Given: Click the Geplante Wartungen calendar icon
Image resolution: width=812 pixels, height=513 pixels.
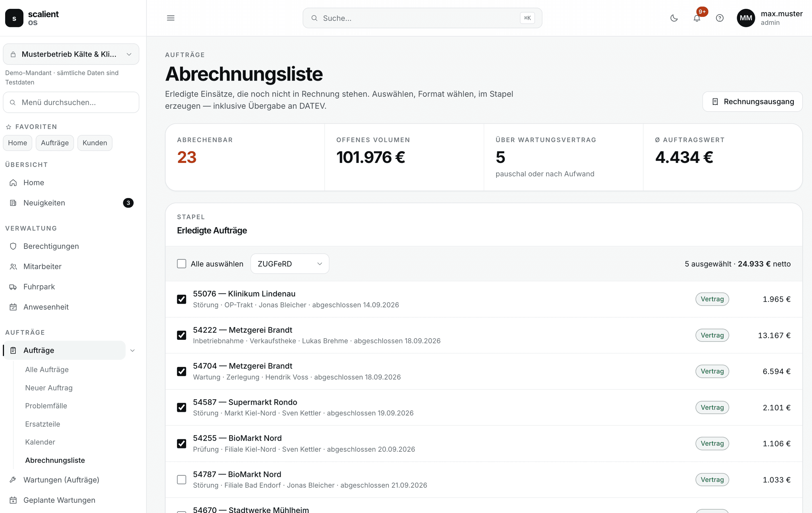Looking at the screenshot, I should [13, 500].
